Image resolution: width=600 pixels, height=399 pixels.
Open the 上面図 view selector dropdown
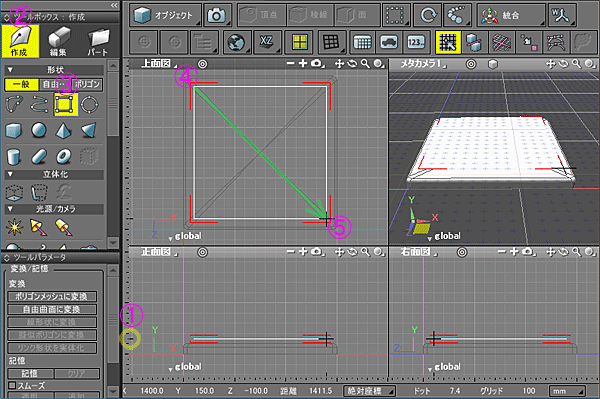(x=158, y=64)
